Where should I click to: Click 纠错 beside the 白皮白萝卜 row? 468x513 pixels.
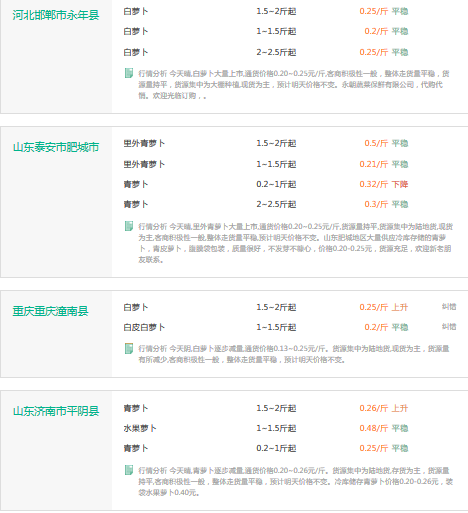[x=449, y=327]
